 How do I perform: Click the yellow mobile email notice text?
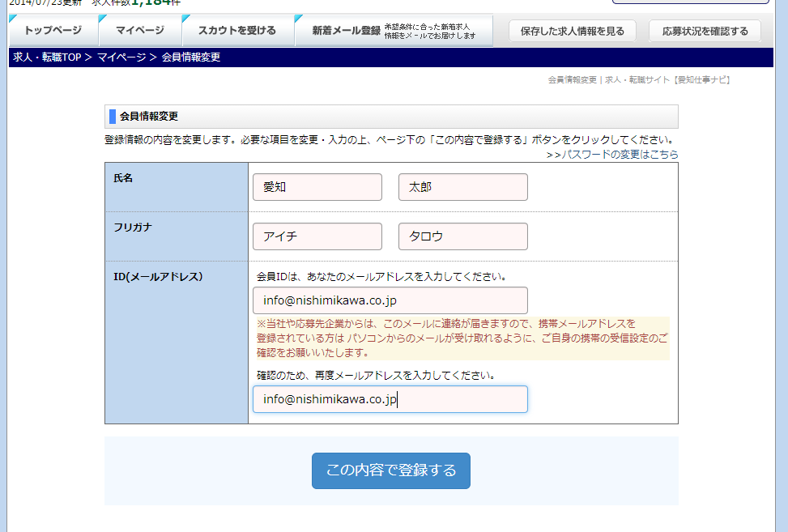click(462, 338)
